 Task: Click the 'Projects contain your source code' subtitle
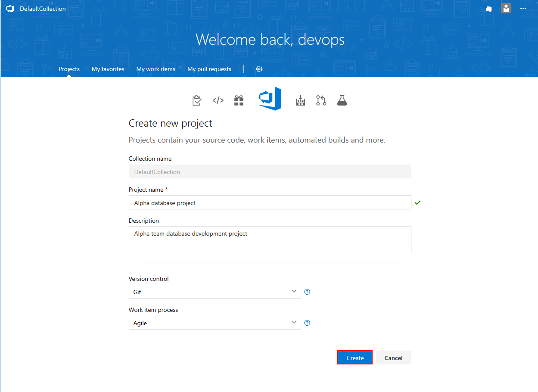pos(257,140)
